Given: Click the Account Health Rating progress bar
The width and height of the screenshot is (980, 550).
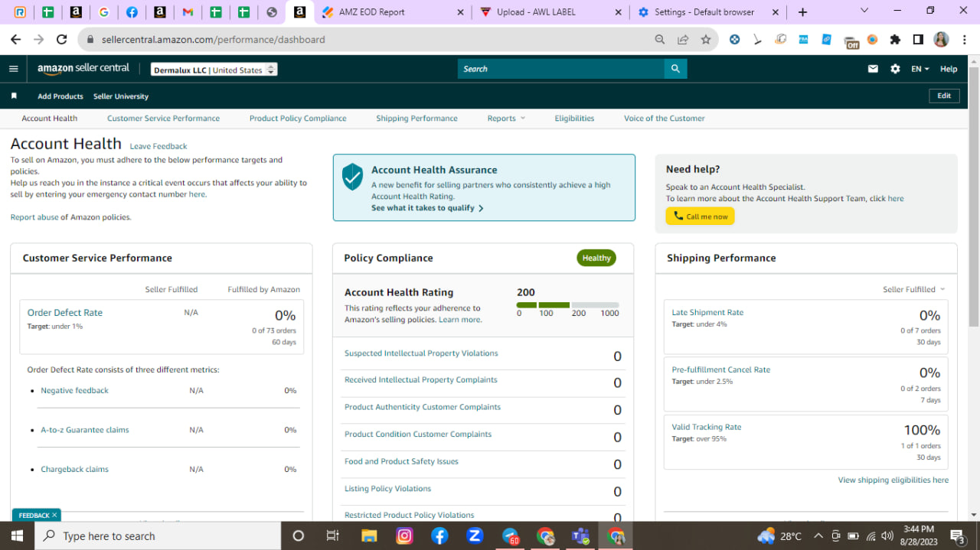Looking at the screenshot, I should (x=568, y=304).
